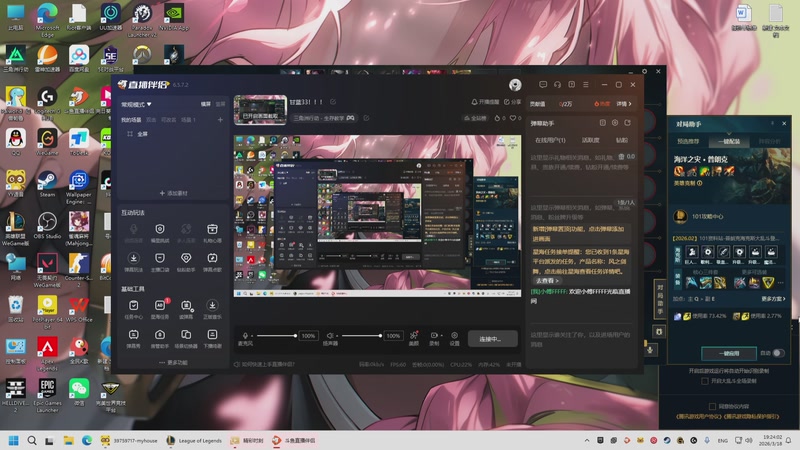
Task: Toggle the 自动 switch in 对局助手
Action: click(x=778, y=353)
